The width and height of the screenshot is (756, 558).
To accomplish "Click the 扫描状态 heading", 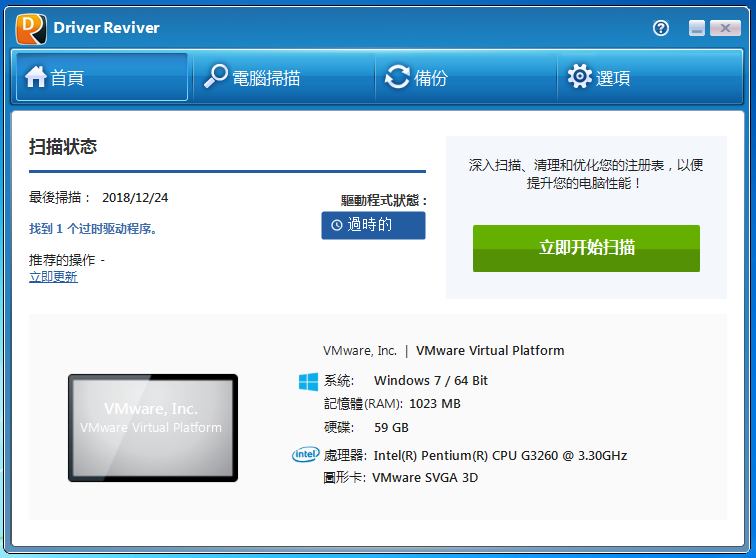I will 63,147.
